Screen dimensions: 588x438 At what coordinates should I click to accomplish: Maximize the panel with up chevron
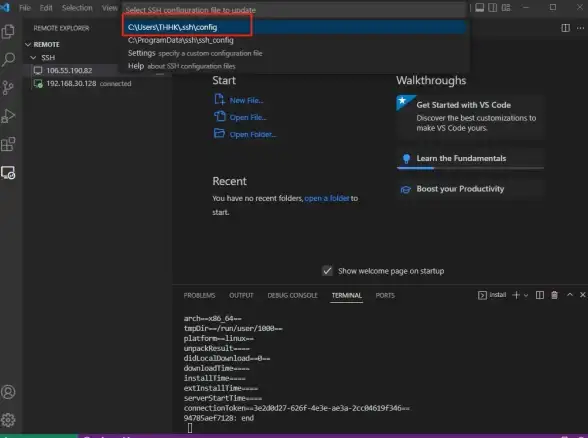pos(570,295)
